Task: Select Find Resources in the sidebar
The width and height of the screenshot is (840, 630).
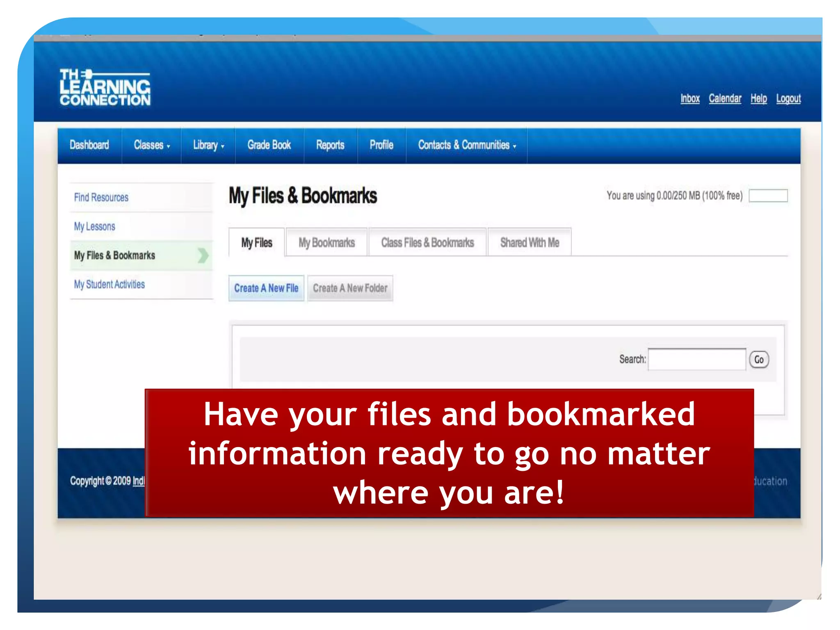Action: (x=142, y=197)
